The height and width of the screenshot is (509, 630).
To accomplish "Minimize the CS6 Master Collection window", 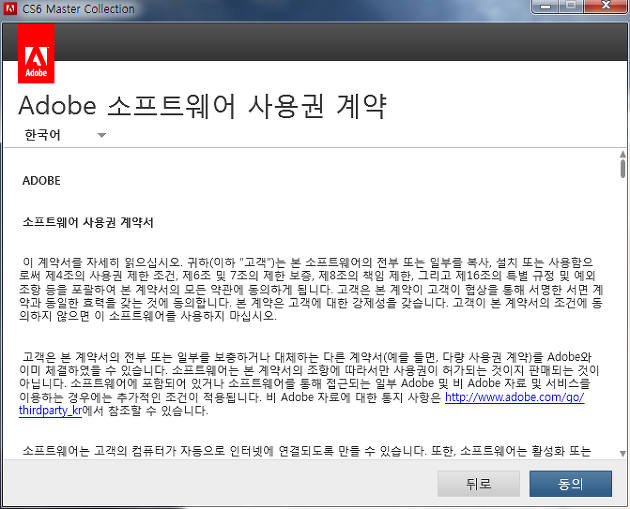I will tap(545, 6).
